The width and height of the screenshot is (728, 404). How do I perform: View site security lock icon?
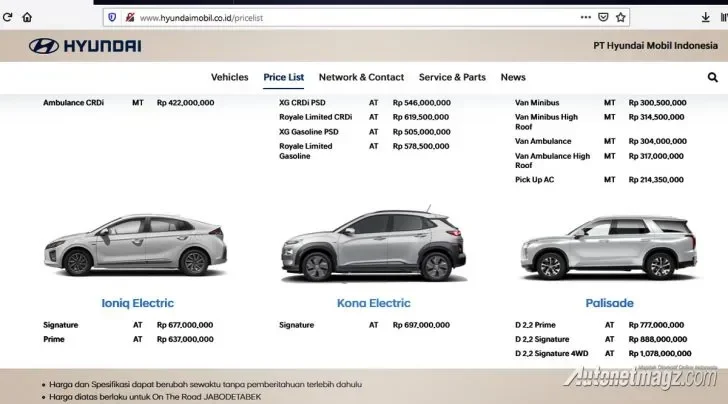click(x=130, y=18)
